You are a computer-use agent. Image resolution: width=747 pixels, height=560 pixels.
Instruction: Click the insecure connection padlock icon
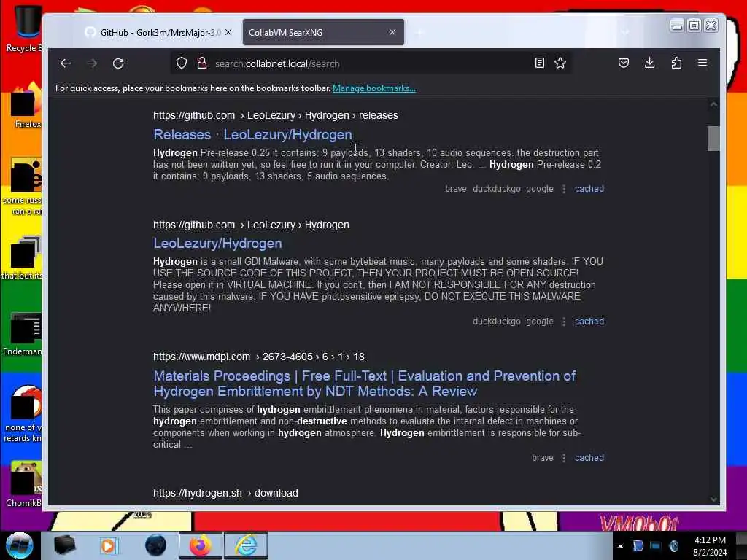coord(202,63)
